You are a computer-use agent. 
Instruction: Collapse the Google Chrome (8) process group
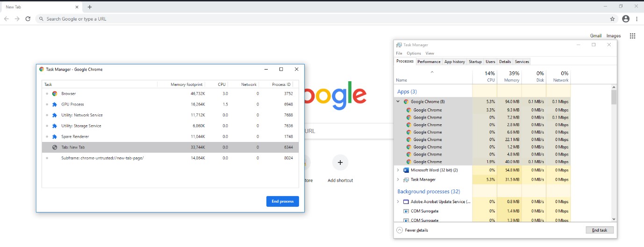pyautogui.click(x=398, y=101)
